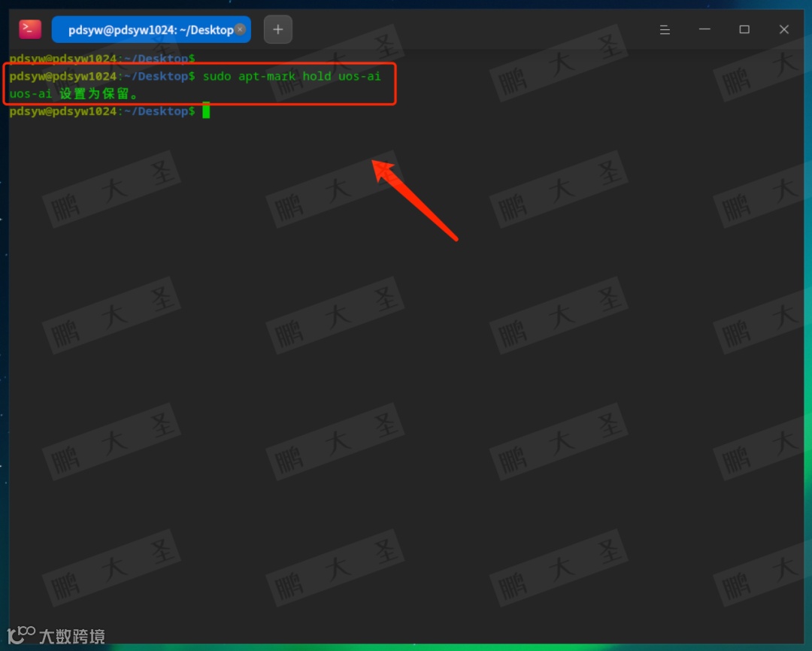The image size is (812, 651).
Task: Maximize the terminal window
Action: (744, 29)
